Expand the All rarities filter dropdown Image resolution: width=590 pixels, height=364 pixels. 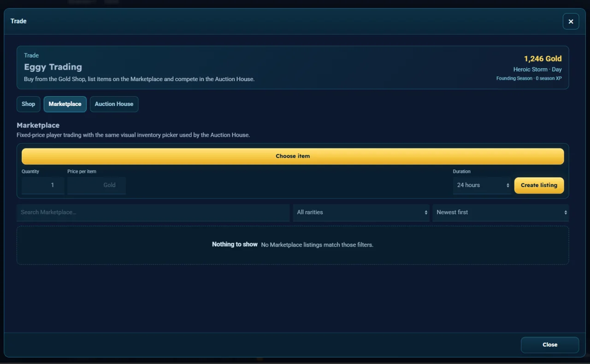point(361,212)
